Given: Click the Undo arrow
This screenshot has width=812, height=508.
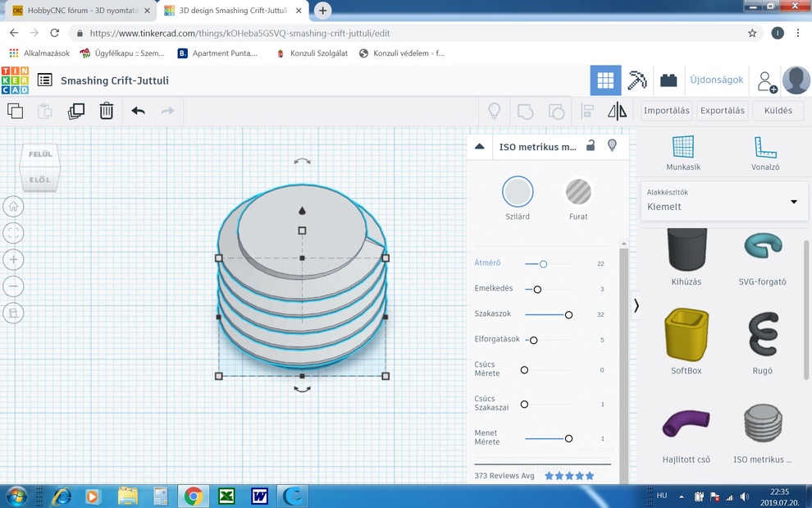Looking at the screenshot, I should [138, 111].
